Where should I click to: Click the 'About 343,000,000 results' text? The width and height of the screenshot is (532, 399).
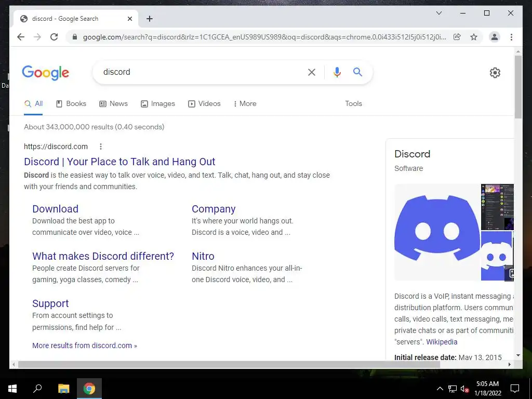[x=94, y=127]
